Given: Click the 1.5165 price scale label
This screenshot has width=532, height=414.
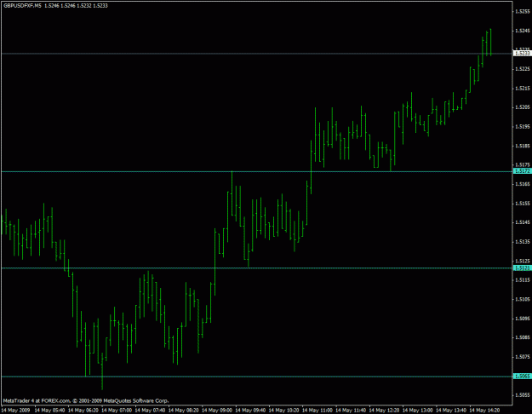Looking at the screenshot, I should click(x=523, y=184).
